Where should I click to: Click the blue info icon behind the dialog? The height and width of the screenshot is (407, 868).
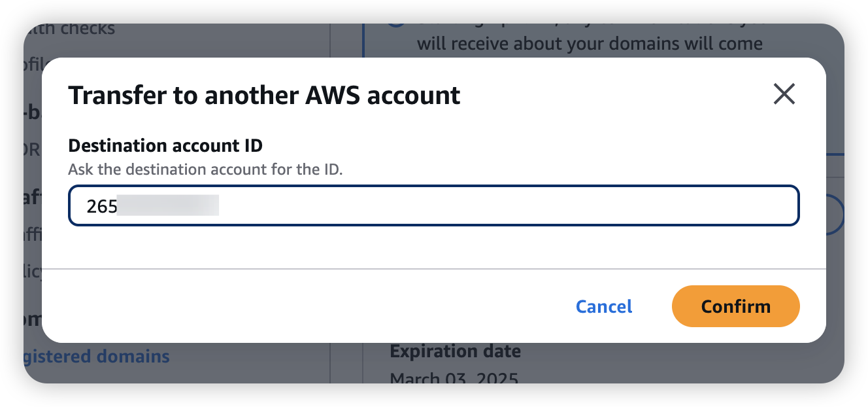click(395, 24)
